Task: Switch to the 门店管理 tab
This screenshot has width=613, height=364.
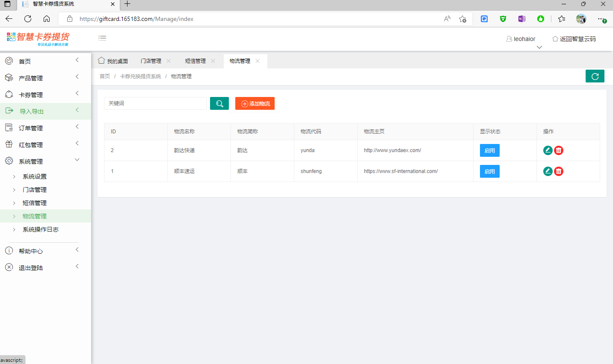Action: [151, 61]
